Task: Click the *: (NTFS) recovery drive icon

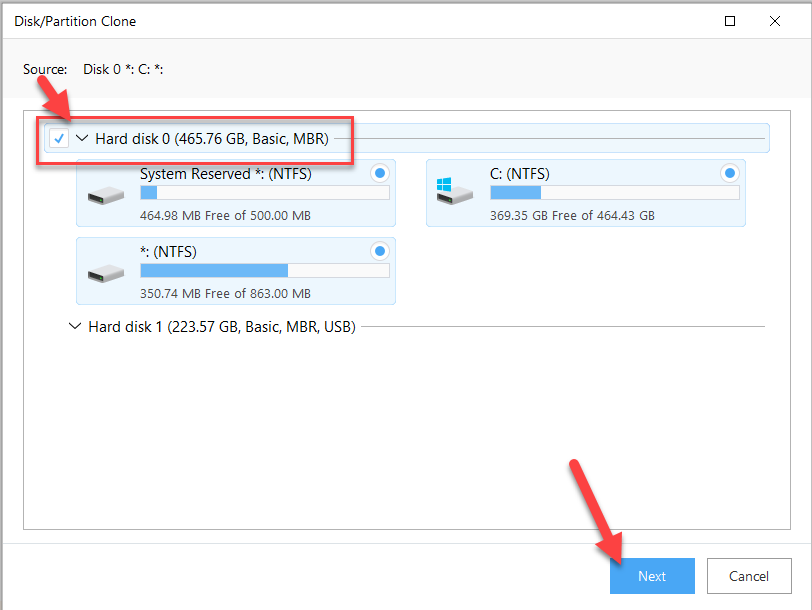Action: [106, 274]
